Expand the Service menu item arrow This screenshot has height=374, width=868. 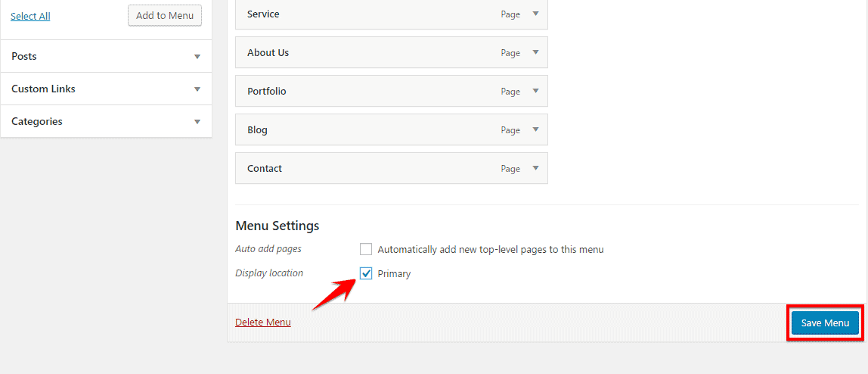pyautogui.click(x=535, y=14)
